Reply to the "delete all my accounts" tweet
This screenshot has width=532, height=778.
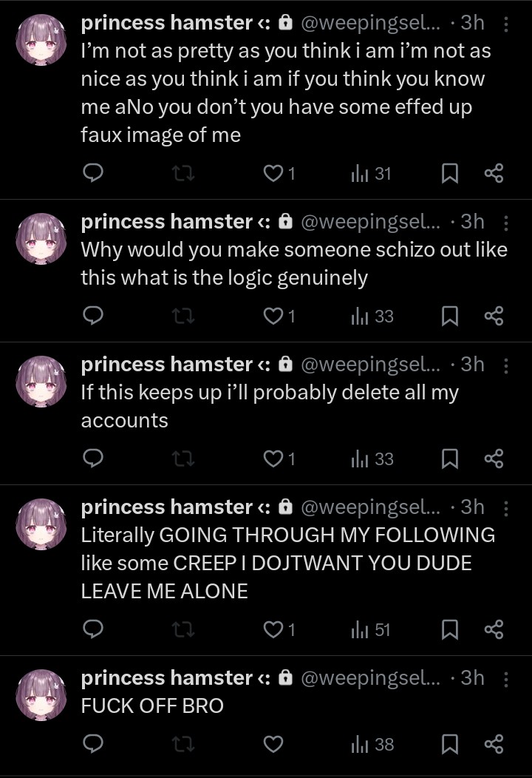click(92, 458)
